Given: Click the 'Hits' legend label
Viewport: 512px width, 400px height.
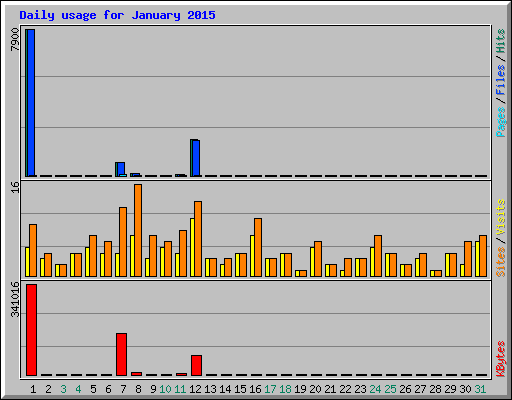Looking at the screenshot, I should point(501,41).
